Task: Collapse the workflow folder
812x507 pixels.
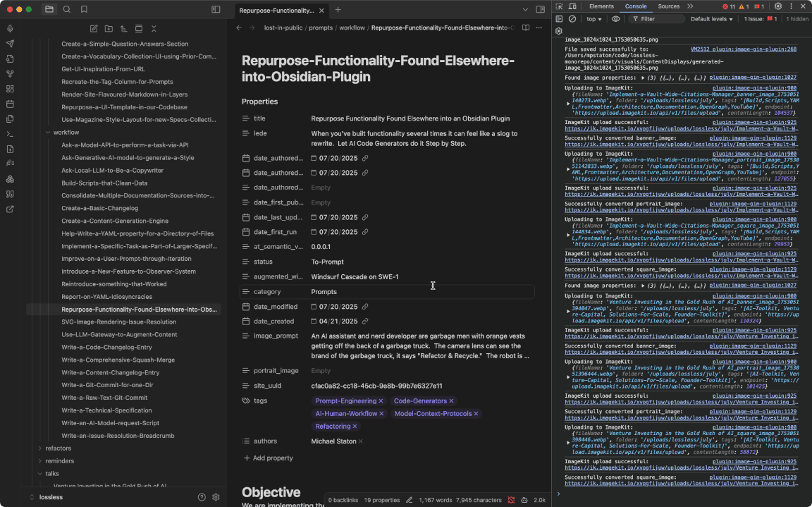Action: click(48, 133)
